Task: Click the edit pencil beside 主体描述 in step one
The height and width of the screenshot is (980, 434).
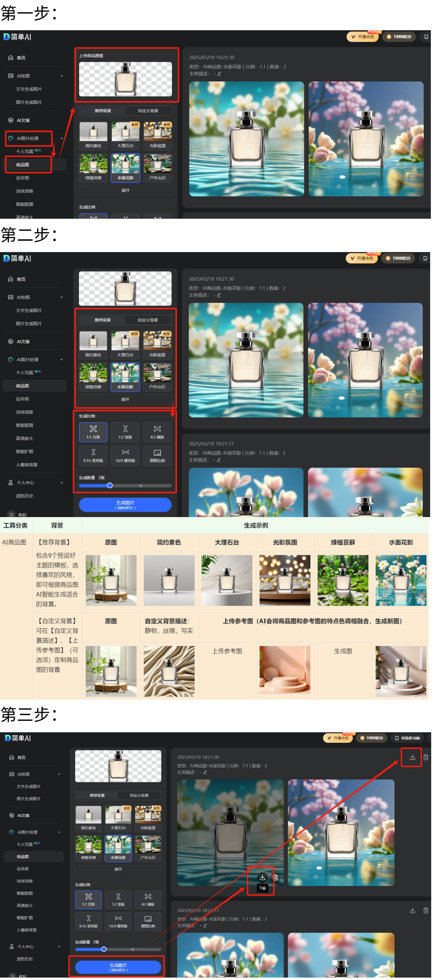Action: (219, 74)
